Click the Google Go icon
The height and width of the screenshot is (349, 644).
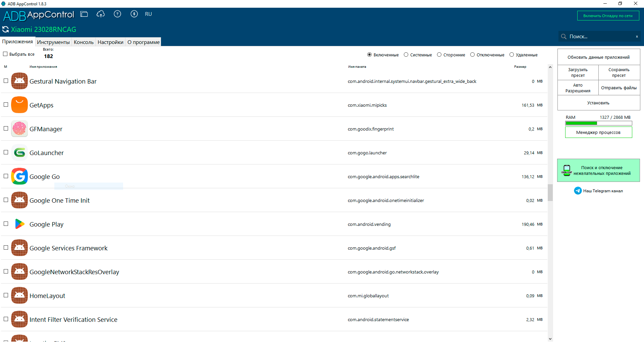click(x=19, y=176)
